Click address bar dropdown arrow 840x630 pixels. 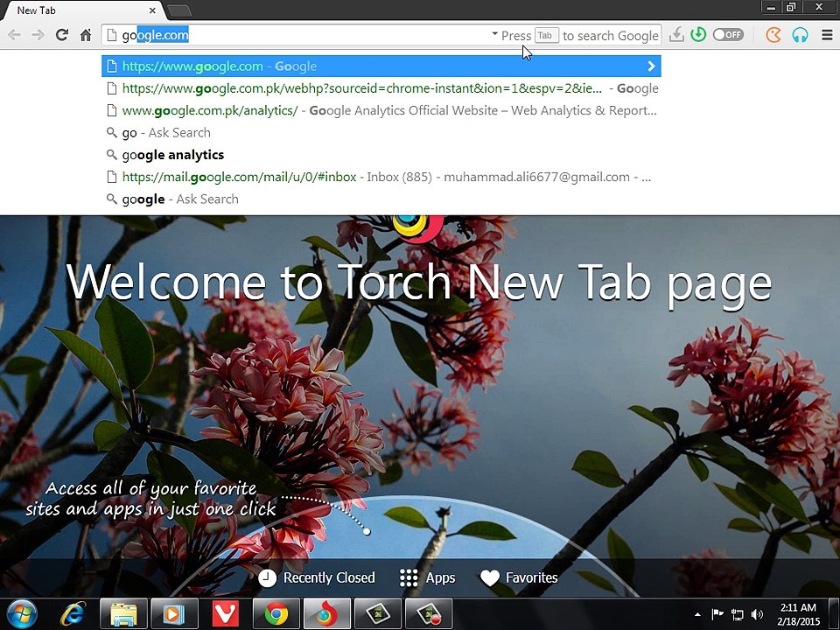click(x=494, y=34)
